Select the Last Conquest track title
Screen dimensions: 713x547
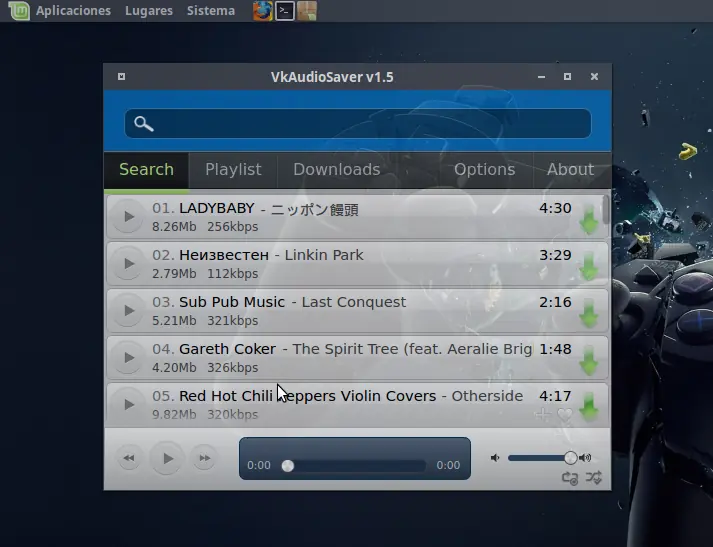(x=354, y=302)
